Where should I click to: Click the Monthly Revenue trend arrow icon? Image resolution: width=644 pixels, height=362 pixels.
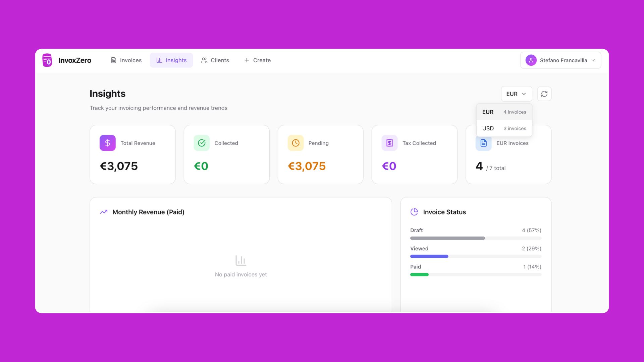click(x=104, y=212)
